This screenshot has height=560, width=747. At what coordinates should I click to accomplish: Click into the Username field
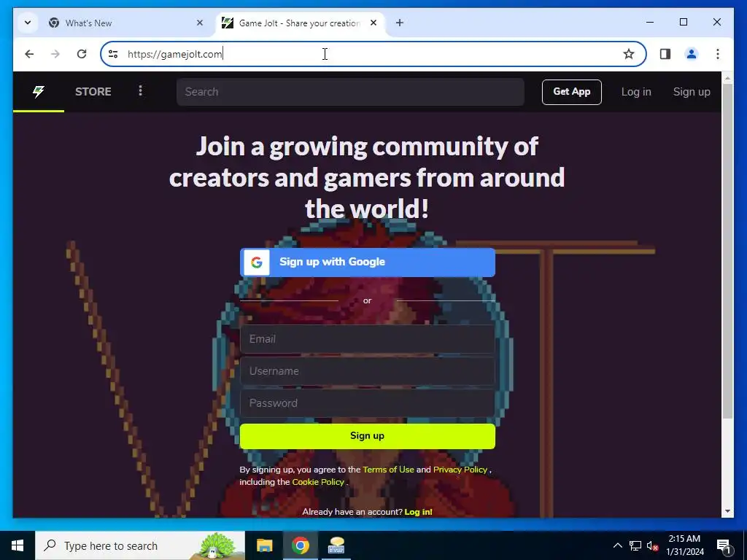pyautogui.click(x=368, y=371)
